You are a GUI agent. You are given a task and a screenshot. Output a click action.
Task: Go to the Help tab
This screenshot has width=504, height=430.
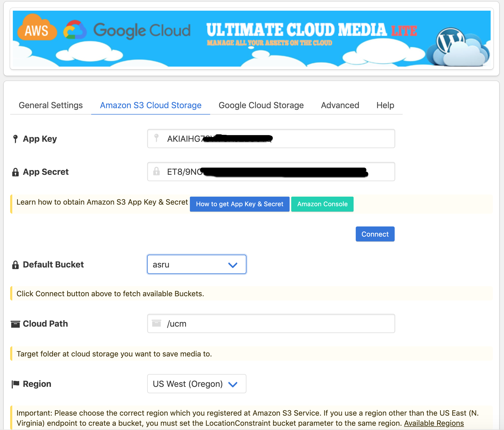[x=385, y=105]
